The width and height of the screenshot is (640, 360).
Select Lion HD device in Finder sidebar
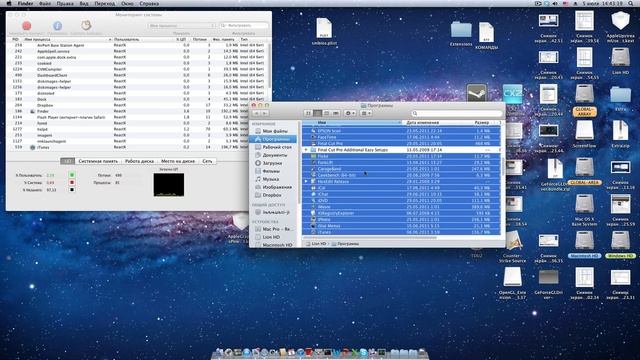point(271,237)
